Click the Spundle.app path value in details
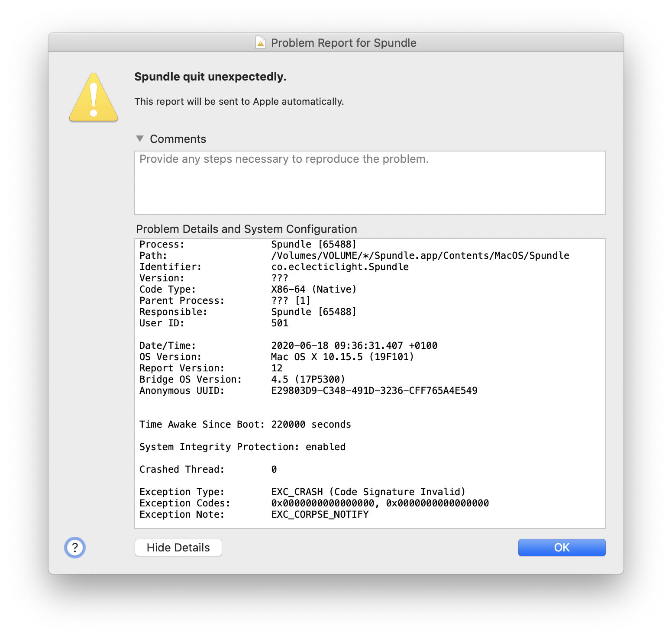672x638 pixels. click(420, 256)
